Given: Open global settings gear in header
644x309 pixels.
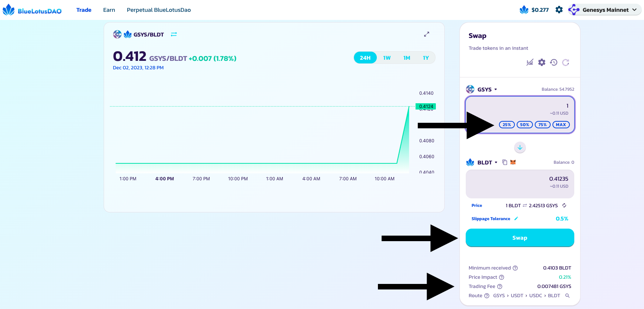Looking at the screenshot, I should coord(559,10).
